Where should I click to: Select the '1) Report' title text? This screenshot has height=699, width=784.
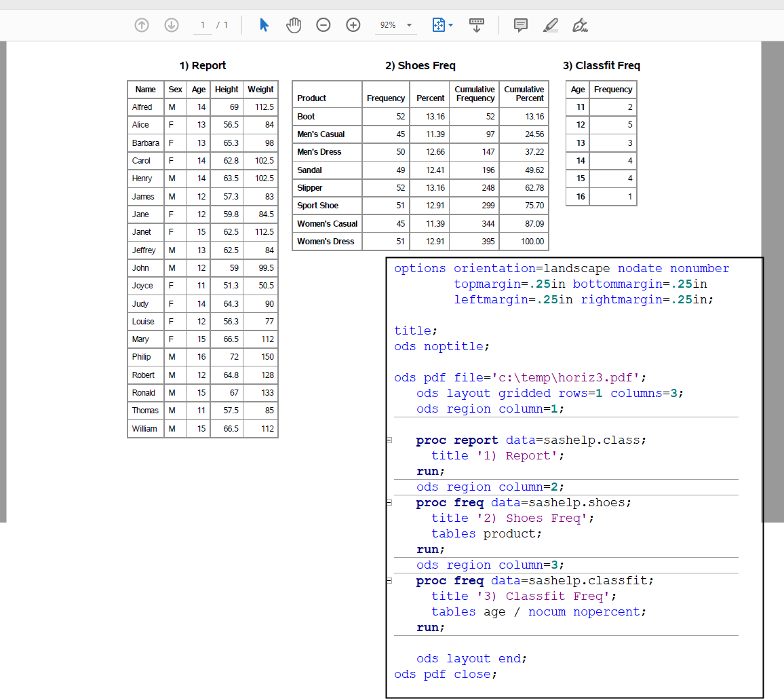point(202,65)
